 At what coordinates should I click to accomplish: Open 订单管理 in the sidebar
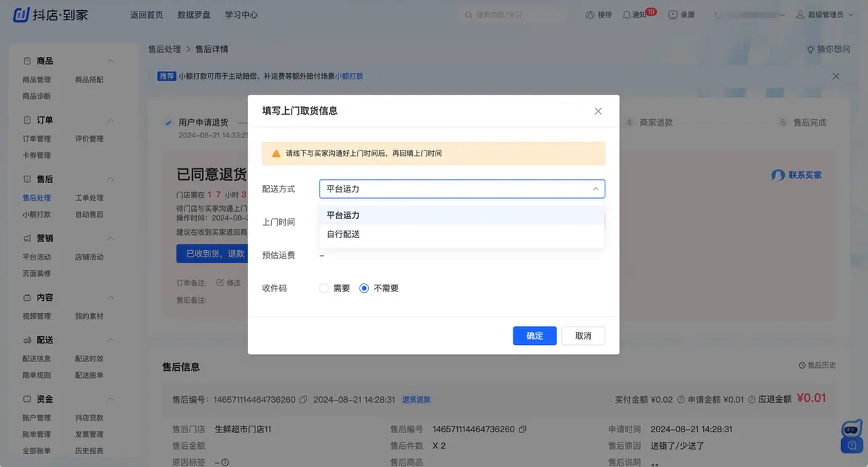[x=37, y=139]
